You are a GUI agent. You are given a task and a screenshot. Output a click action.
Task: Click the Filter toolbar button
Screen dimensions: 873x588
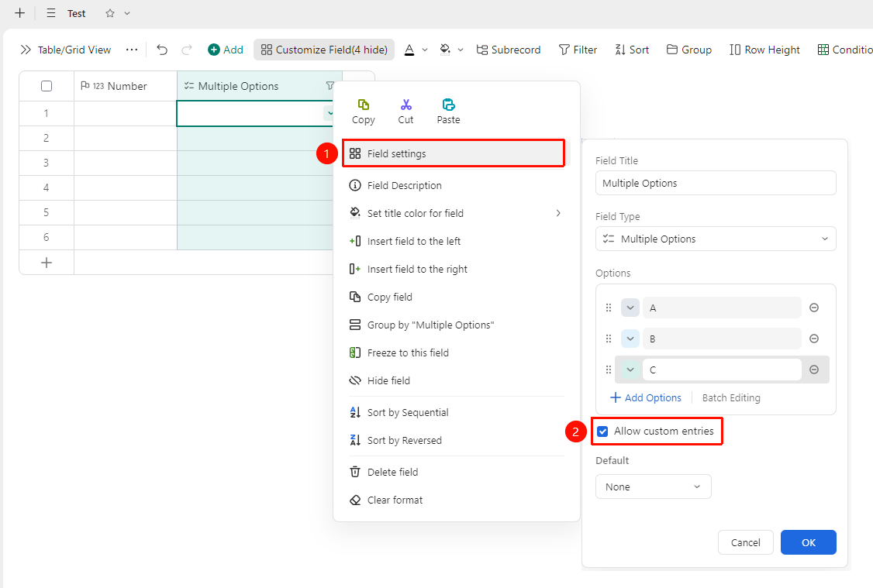[578, 50]
